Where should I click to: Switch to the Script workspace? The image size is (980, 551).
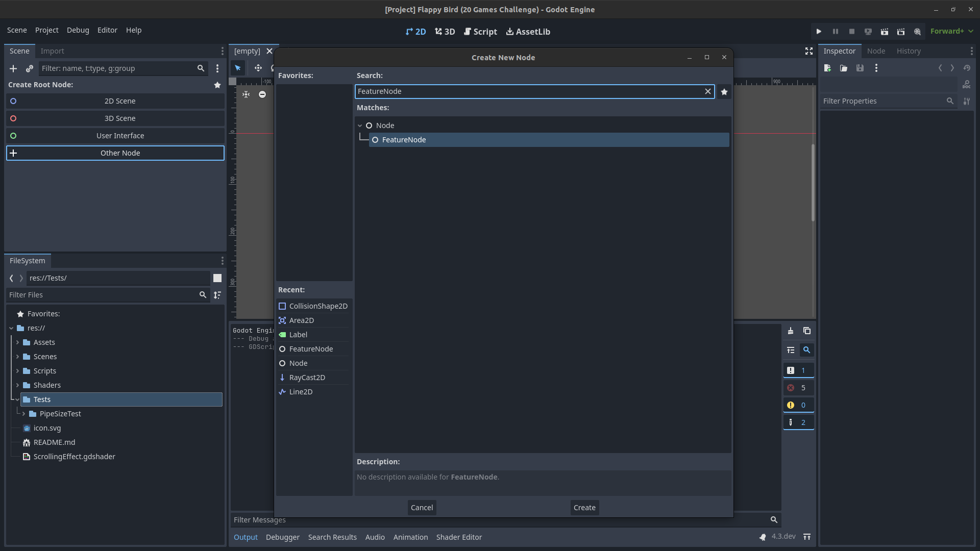point(480,32)
